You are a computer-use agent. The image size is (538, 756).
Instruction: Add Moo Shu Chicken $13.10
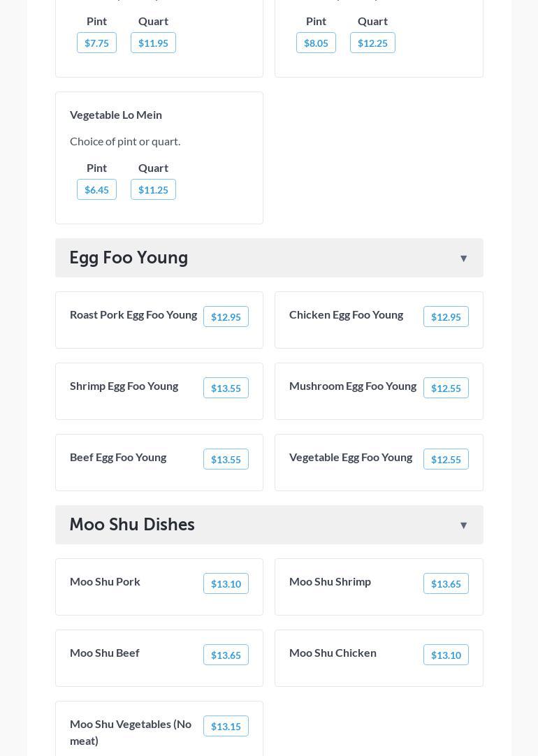coord(445,655)
